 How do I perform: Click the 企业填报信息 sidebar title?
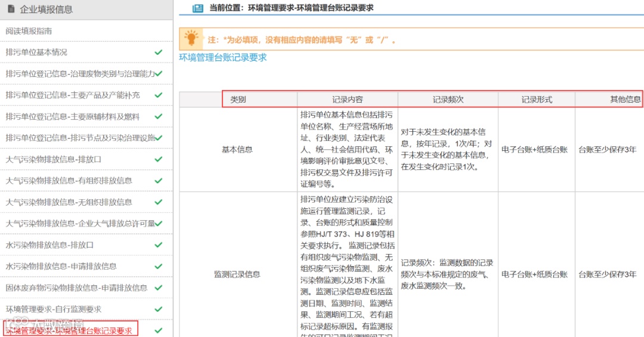coord(46,9)
